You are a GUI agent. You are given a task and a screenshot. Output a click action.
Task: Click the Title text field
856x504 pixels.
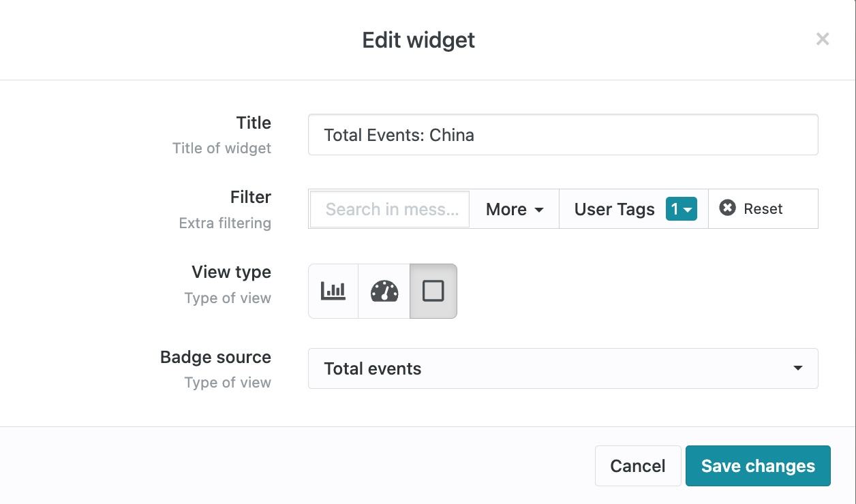click(x=562, y=135)
